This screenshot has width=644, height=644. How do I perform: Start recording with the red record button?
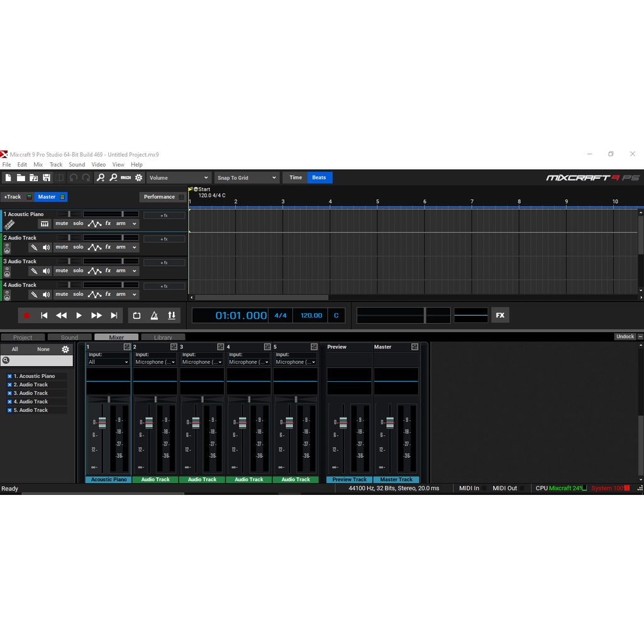26,316
